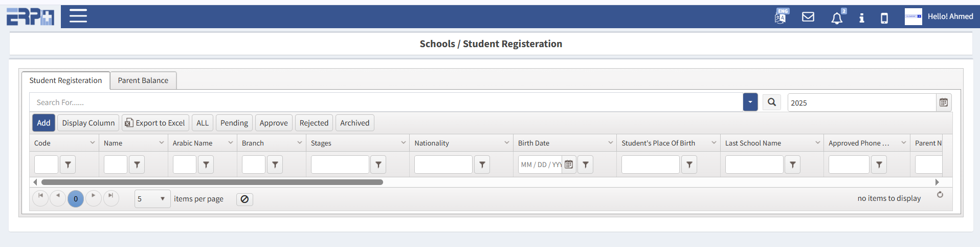Click the clear filters circle-slash button
Screen dimensions: 980x247
point(244,199)
